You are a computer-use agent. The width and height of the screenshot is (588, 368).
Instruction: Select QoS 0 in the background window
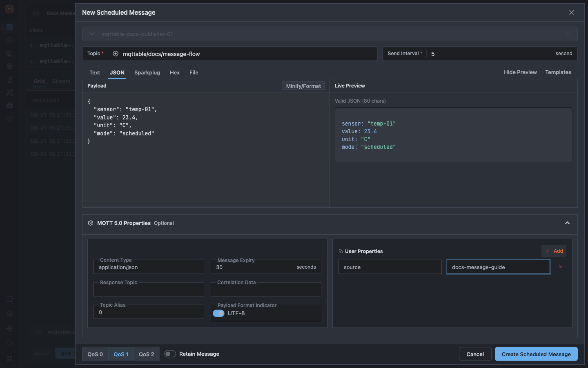click(x=42, y=353)
